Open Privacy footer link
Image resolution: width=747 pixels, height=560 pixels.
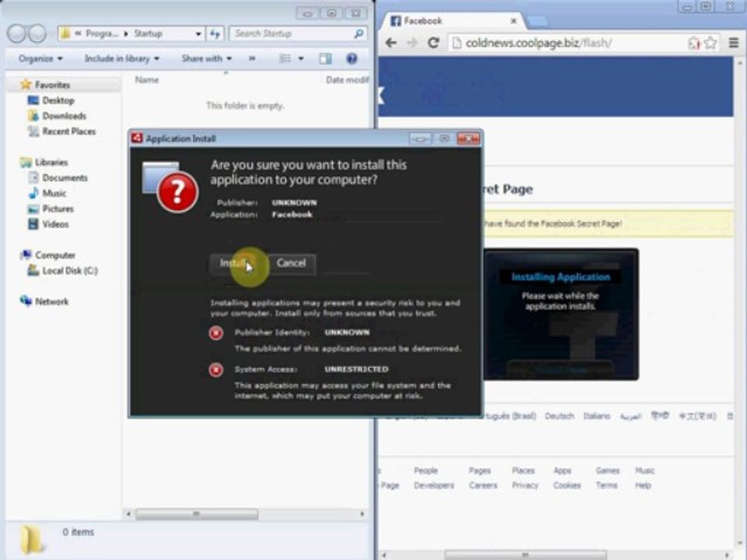[524, 485]
